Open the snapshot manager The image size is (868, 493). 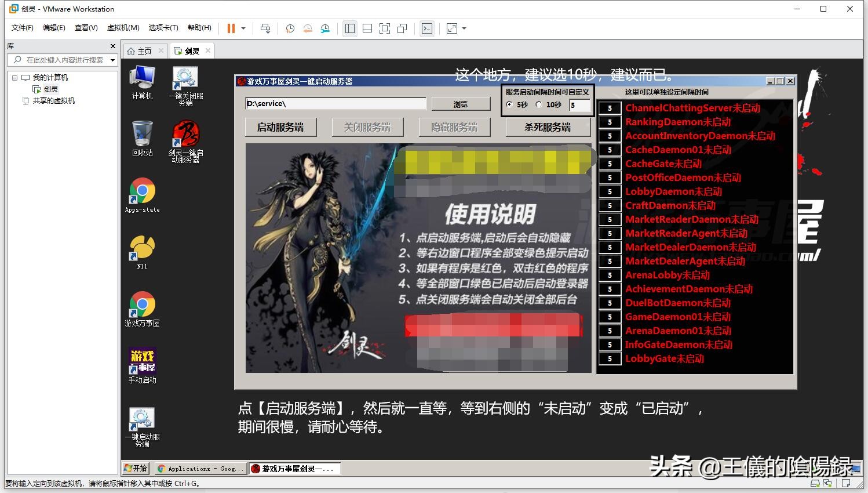coord(325,28)
